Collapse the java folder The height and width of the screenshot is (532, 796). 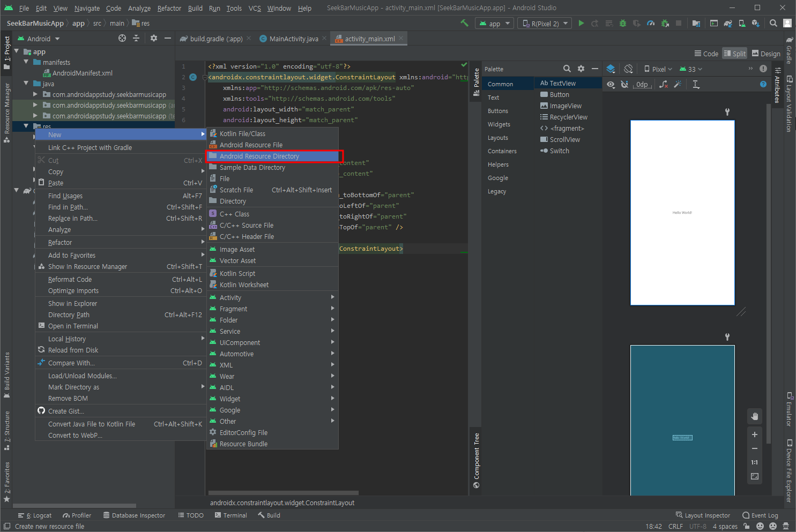26,84
